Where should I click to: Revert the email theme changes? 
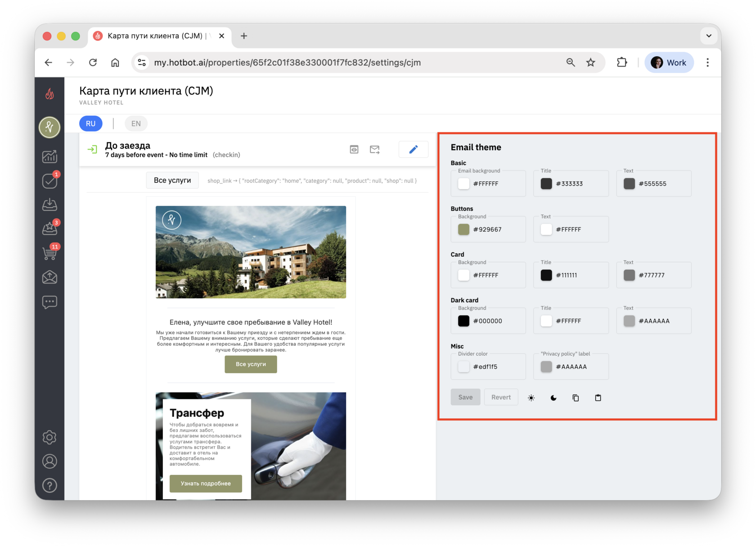[501, 397]
